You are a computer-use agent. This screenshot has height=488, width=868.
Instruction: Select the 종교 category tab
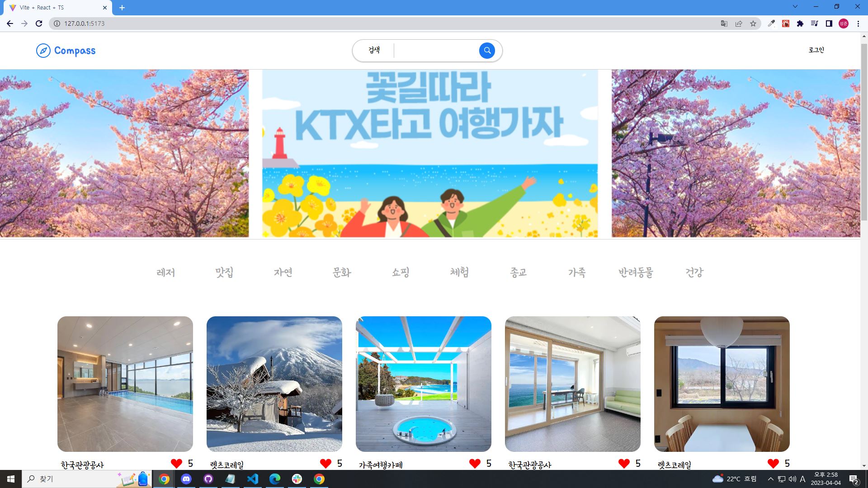click(518, 272)
